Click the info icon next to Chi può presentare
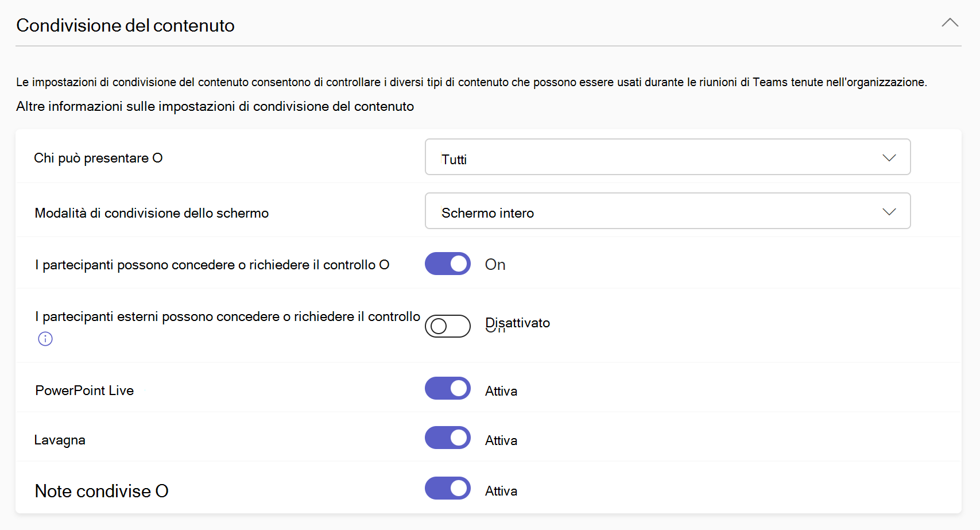Screen dimensions: 980x530 (x=157, y=158)
